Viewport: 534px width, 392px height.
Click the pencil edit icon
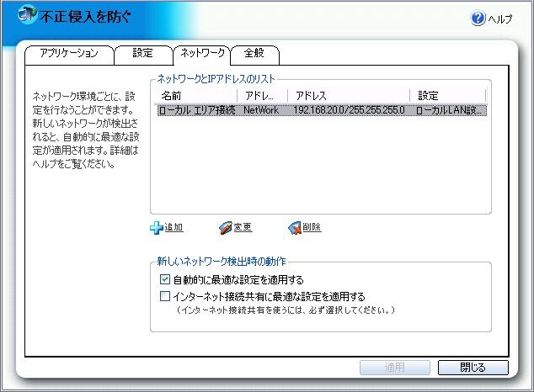pyautogui.click(x=225, y=227)
